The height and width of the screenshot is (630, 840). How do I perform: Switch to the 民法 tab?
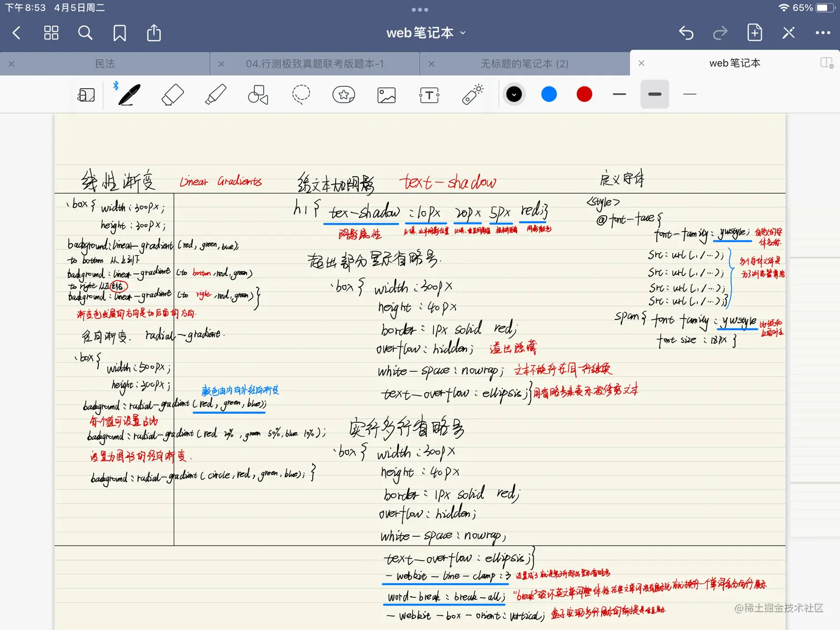tap(105, 64)
